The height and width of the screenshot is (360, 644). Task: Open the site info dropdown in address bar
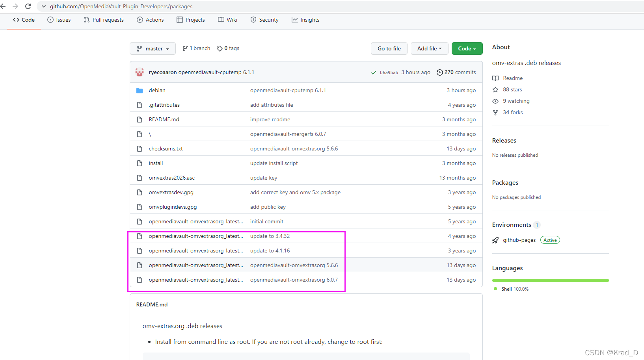44,6
